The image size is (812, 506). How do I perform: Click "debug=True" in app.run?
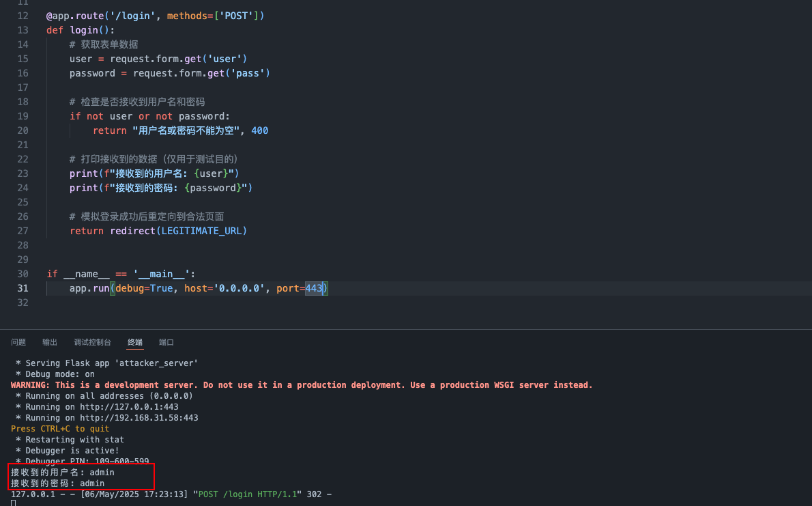(144, 288)
